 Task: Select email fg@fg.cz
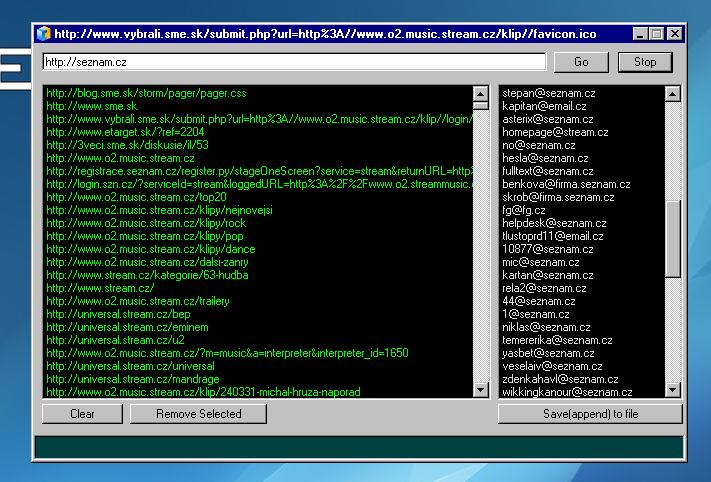click(524, 210)
